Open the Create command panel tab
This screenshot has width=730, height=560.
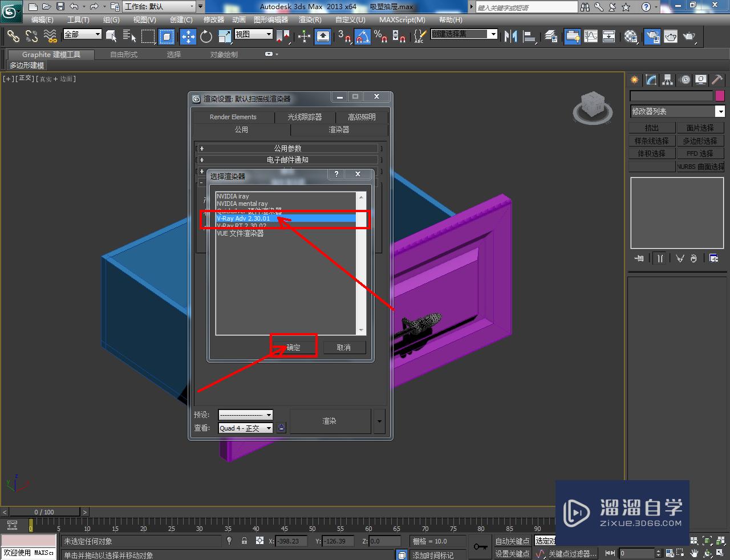click(635, 80)
